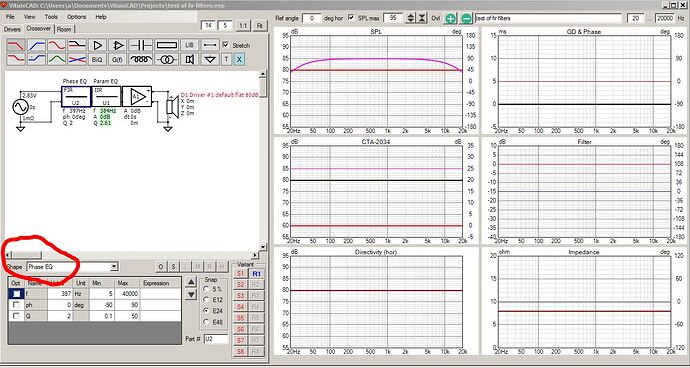
Task: Click the Part # field showing U2
Action: coord(216,339)
